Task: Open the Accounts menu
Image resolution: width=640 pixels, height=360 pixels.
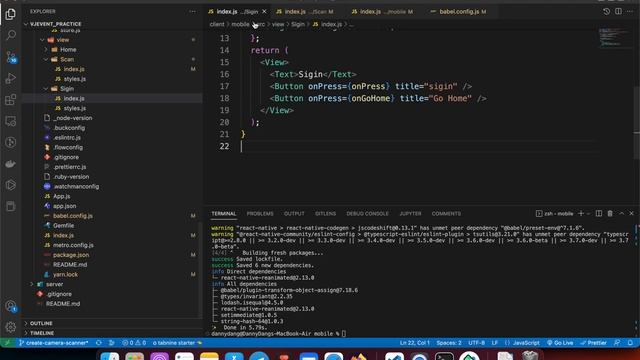Action: 11,306
